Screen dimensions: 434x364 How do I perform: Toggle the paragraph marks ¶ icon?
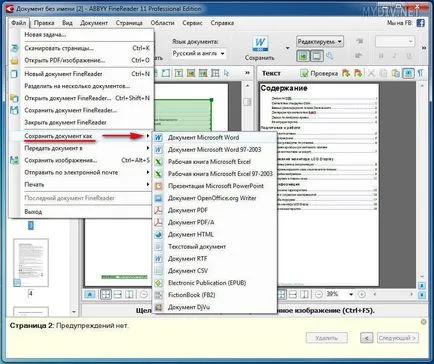(420, 73)
